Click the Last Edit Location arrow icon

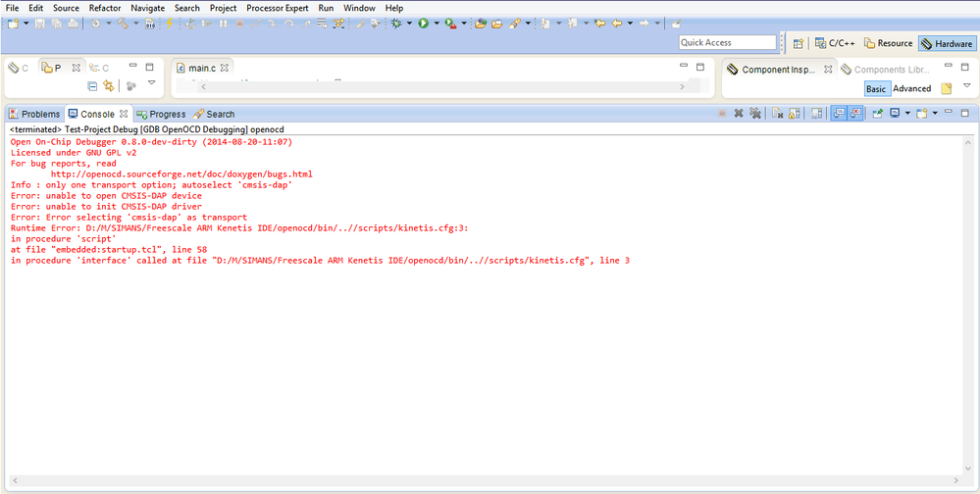600,24
